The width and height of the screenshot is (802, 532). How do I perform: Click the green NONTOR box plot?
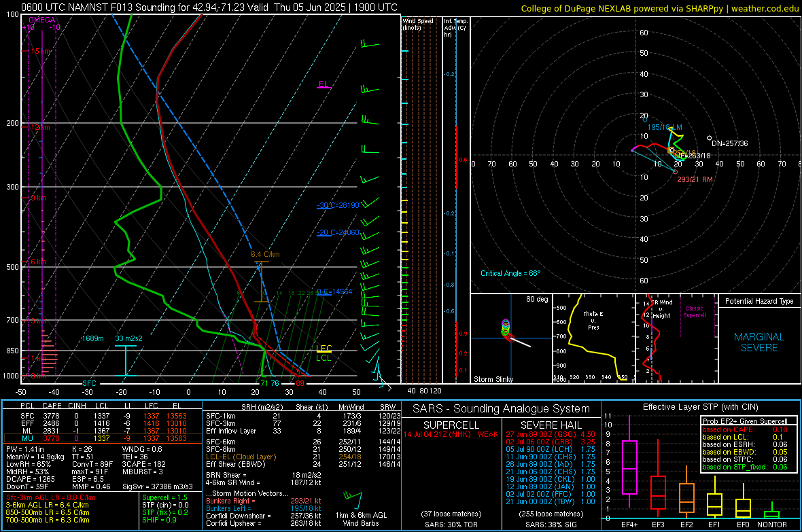771,512
